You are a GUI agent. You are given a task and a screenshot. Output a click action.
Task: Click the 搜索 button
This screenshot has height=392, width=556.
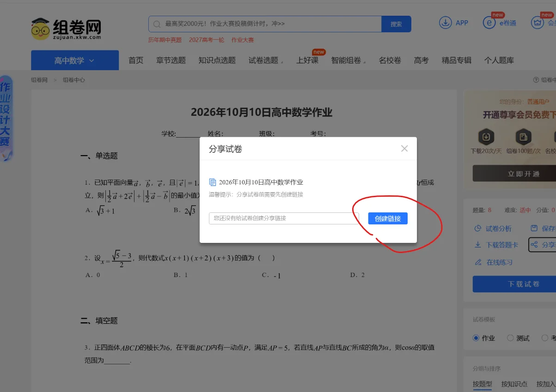396,24
